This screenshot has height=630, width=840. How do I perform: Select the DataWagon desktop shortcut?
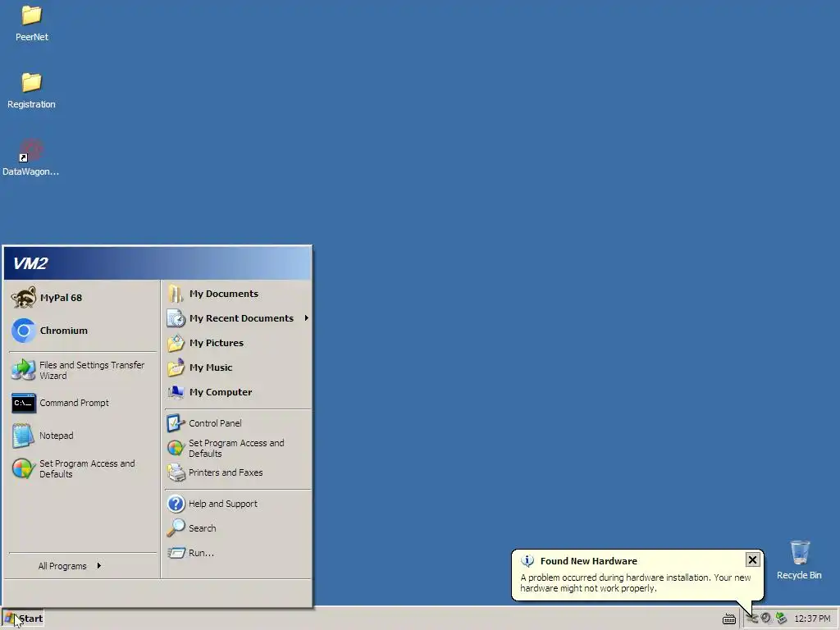coord(30,158)
